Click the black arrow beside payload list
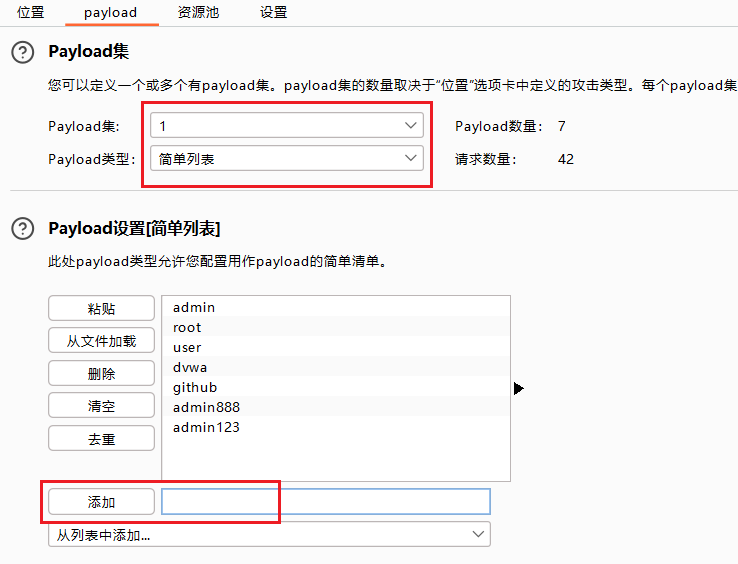Viewport: 738px width, 564px height. [x=518, y=388]
